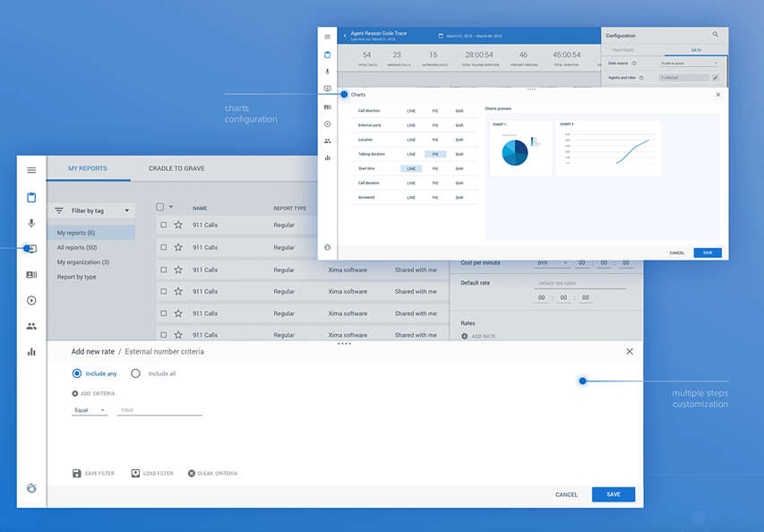Click the Default rate name input field
Viewport: 764px width, 532px height.
(579, 283)
